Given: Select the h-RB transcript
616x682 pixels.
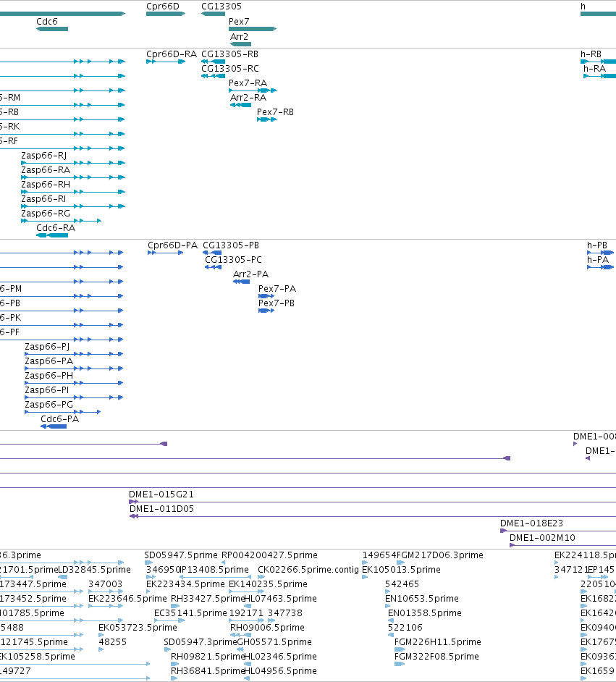Looking at the screenshot, I should click(x=598, y=62).
